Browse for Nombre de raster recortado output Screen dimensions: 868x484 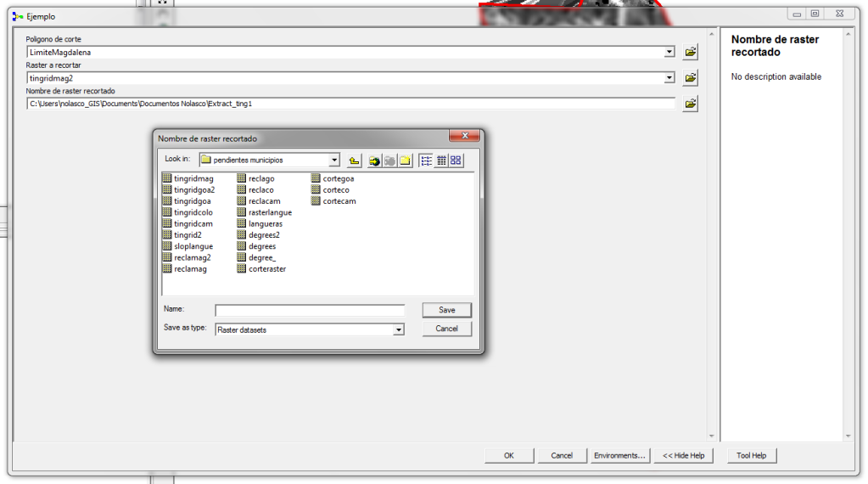tap(691, 104)
